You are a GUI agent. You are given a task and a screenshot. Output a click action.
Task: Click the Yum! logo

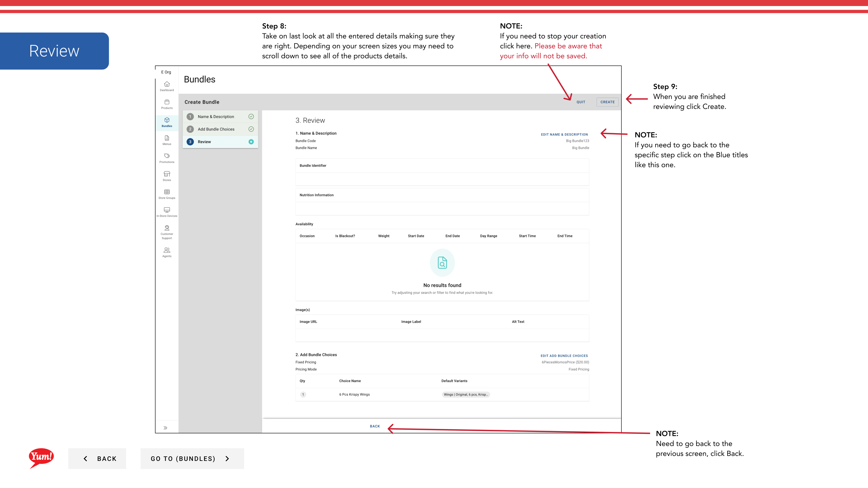41,458
